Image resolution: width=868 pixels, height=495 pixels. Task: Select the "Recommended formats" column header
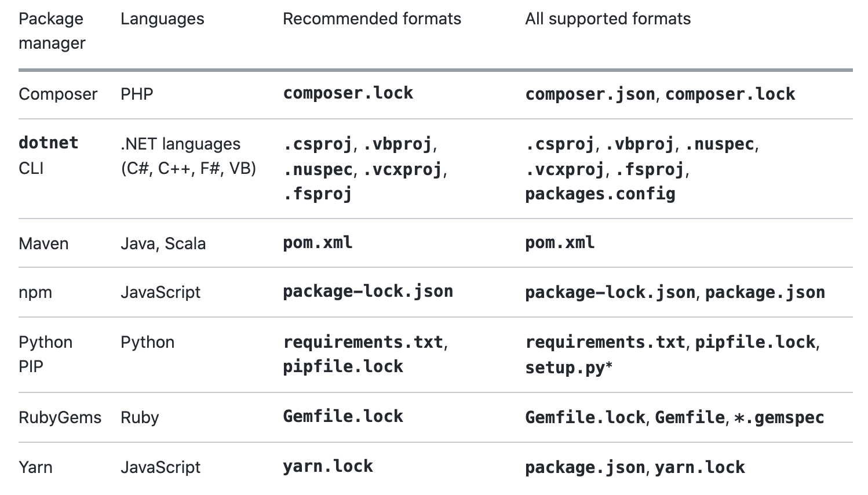pyautogui.click(x=371, y=19)
